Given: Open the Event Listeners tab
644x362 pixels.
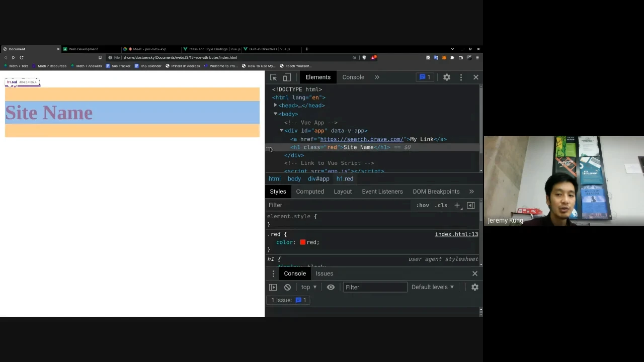Looking at the screenshot, I should pyautogui.click(x=382, y=192).
